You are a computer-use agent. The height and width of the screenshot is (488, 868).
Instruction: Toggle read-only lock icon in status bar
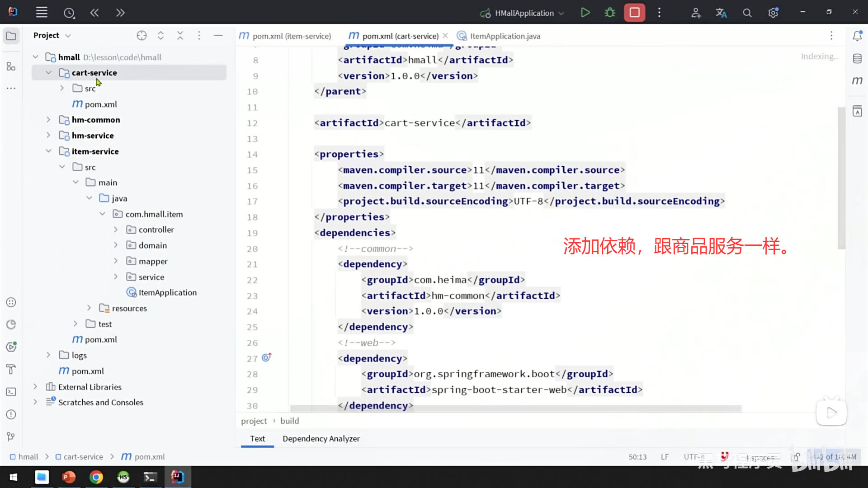pyautogui.click(x=797, y=457)
